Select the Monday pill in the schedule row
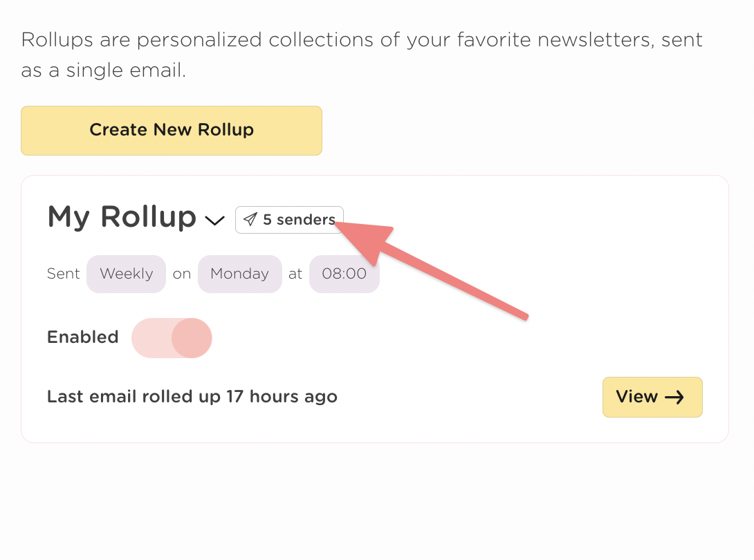 (239, 274)
